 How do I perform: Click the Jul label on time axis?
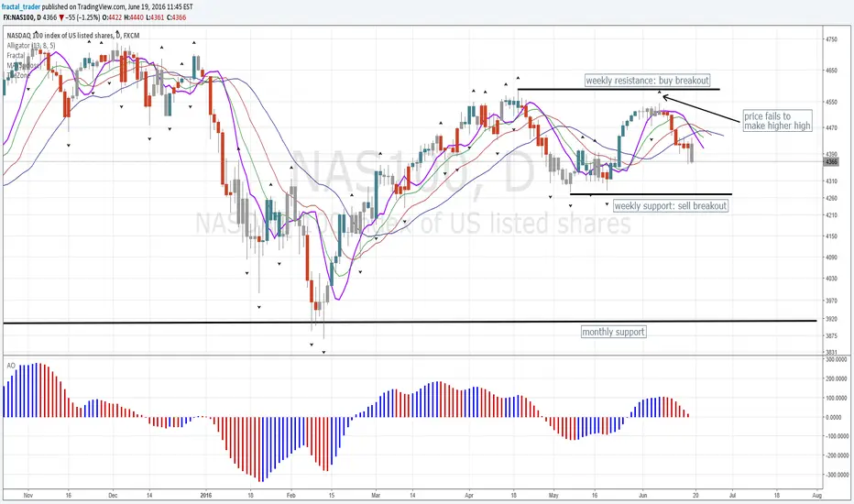pos(732,496)
